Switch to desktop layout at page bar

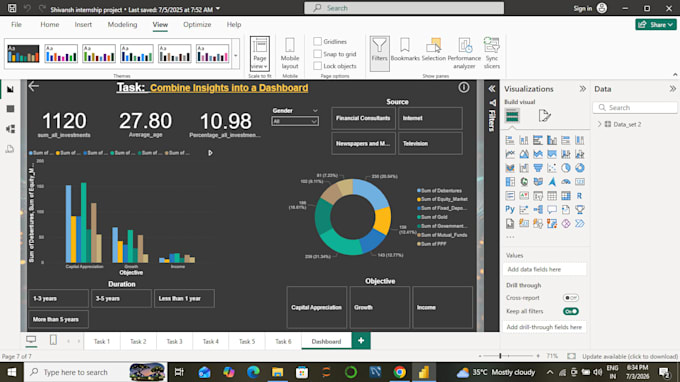click(31, 340)
